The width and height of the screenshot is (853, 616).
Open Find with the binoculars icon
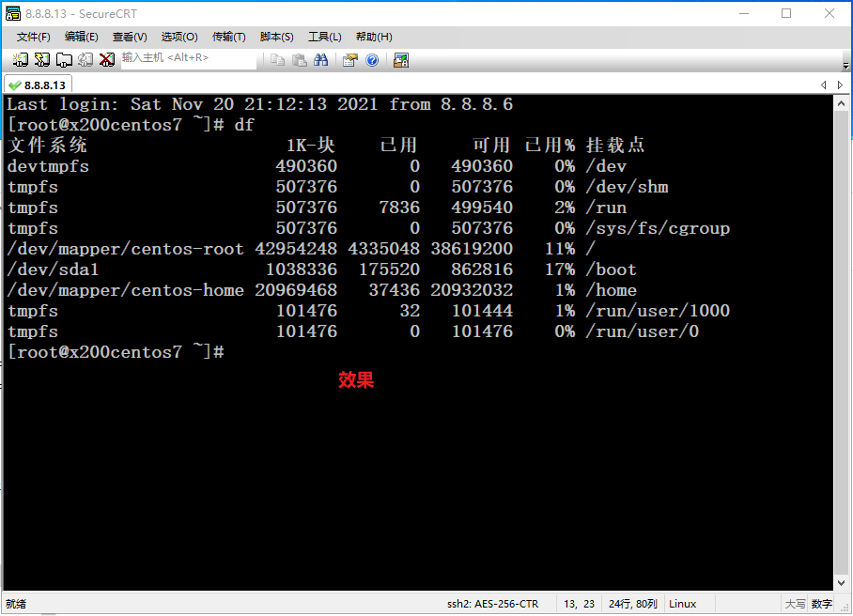point(321,60)
